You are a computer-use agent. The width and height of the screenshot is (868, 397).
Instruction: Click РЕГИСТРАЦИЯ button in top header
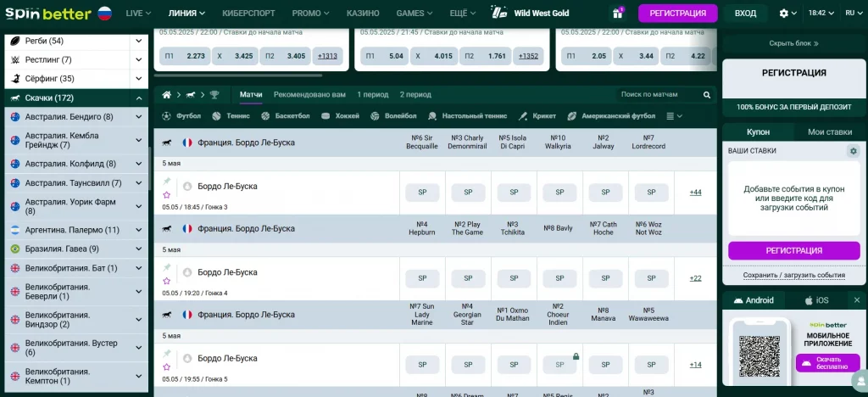pos(677,14)
